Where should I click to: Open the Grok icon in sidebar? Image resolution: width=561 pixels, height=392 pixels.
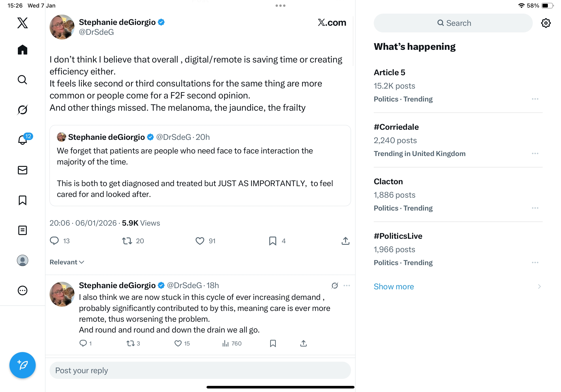click(23, 110)
